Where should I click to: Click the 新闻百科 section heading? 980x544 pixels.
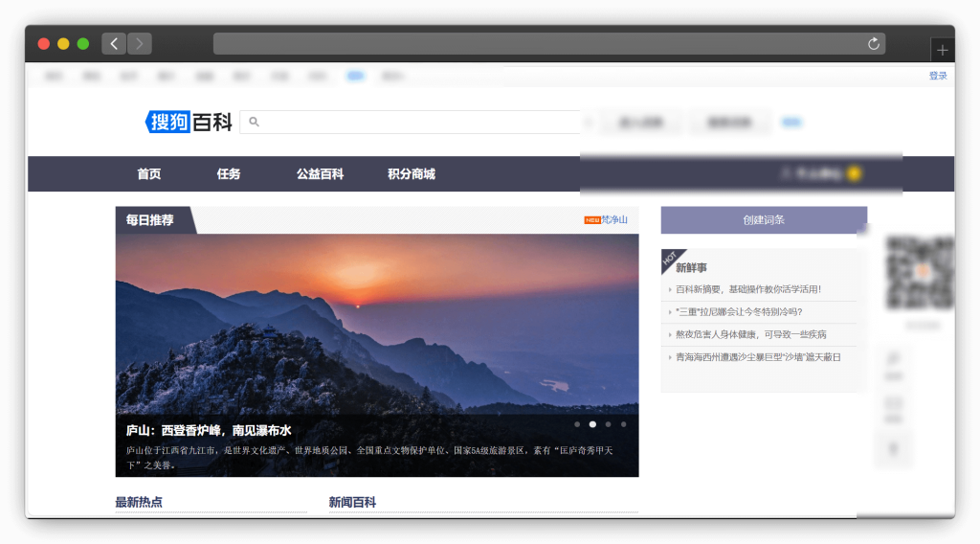coord(352,502)
